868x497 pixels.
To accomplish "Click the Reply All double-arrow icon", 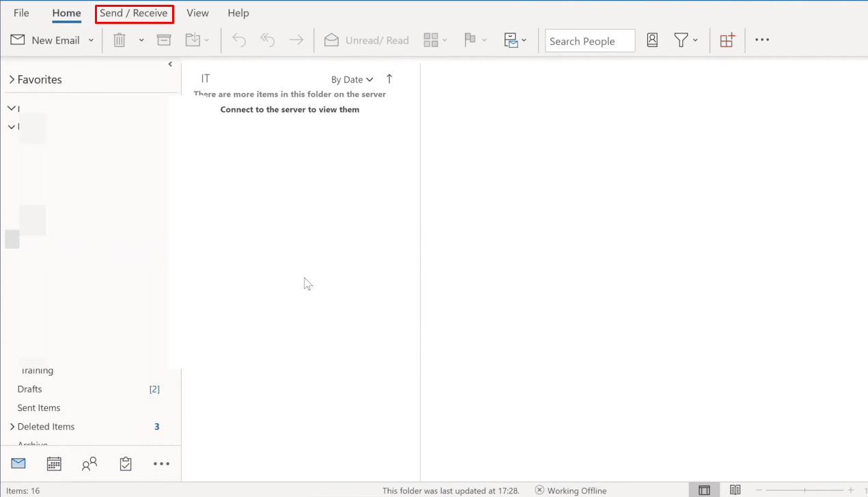I will (267, 40).
